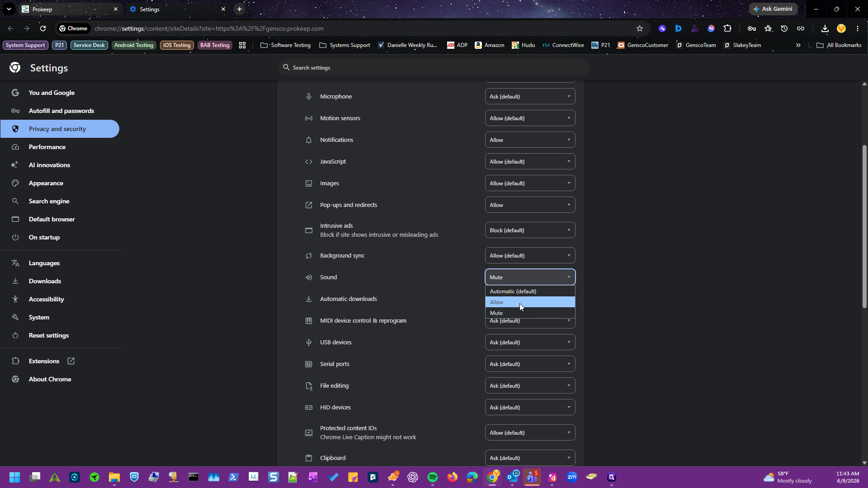Open Search engine settings

60,201
